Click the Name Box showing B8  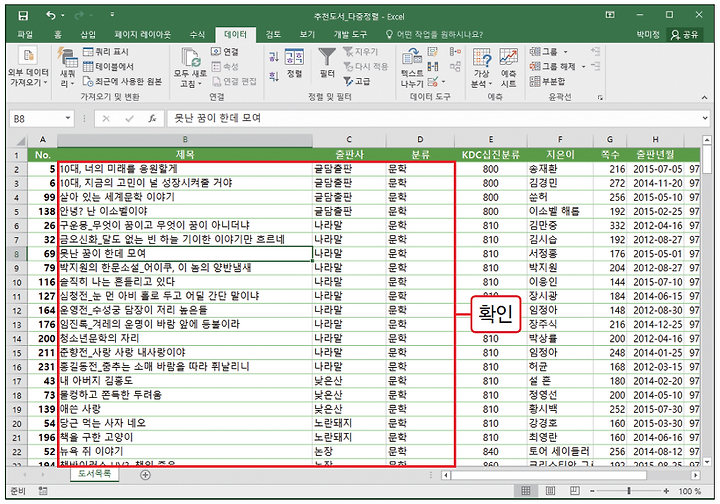pos(37,119)
